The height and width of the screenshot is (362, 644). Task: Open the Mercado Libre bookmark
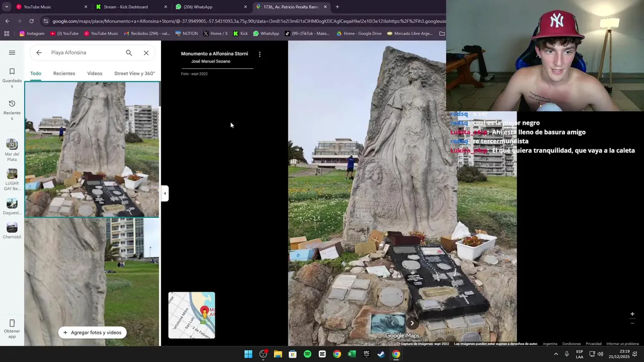pos(410,34)
